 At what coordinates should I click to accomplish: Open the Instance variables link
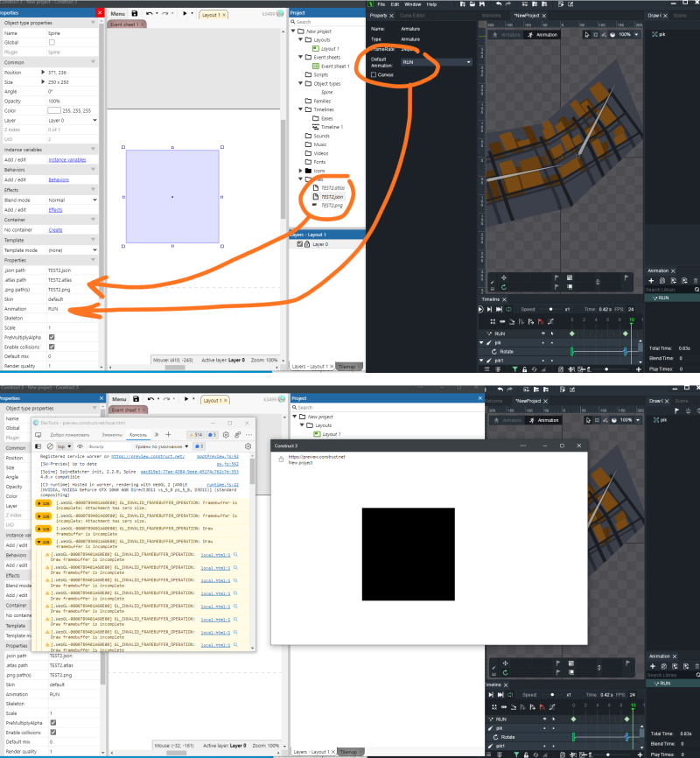click(x=66, y=160)
